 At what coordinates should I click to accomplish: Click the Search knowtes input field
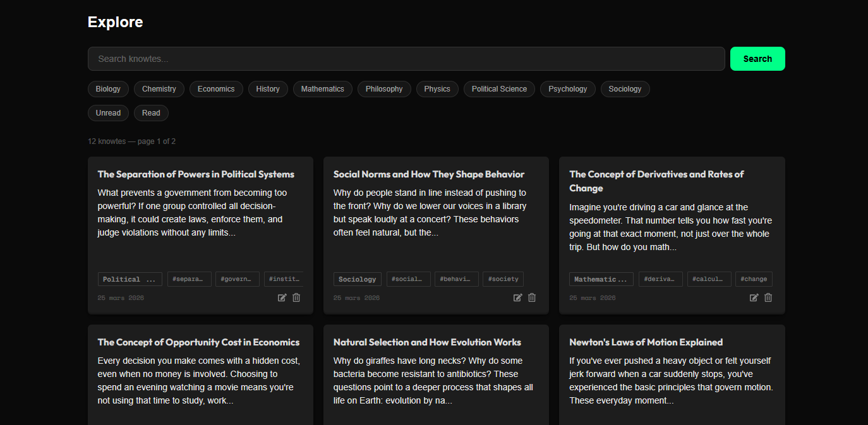[406, 59]
